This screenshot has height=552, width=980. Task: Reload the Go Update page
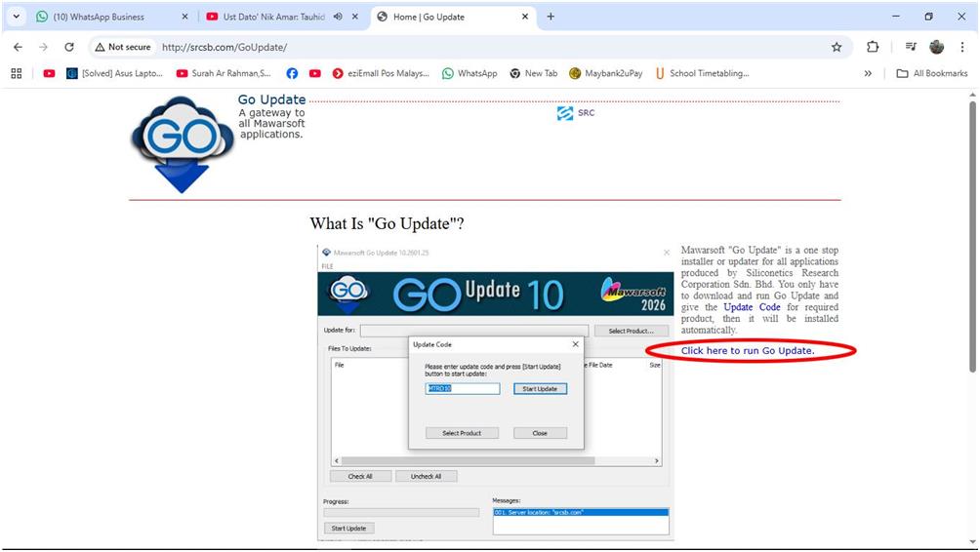tap(69, 47)
